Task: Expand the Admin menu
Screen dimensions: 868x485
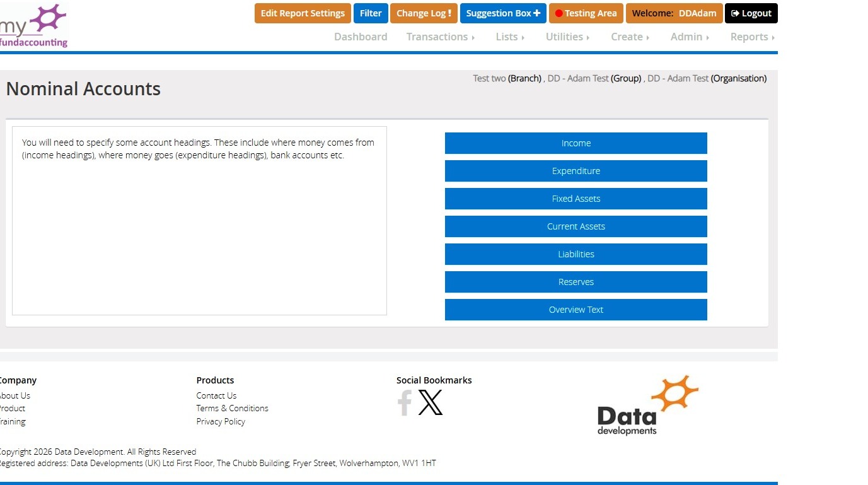Action: pyautogui.click(x=690, y=37)
